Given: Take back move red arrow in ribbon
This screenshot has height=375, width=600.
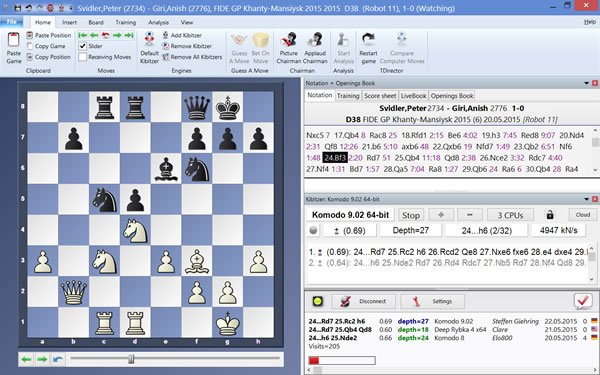Looking at the screenshot, I should [x=106, y=35].
